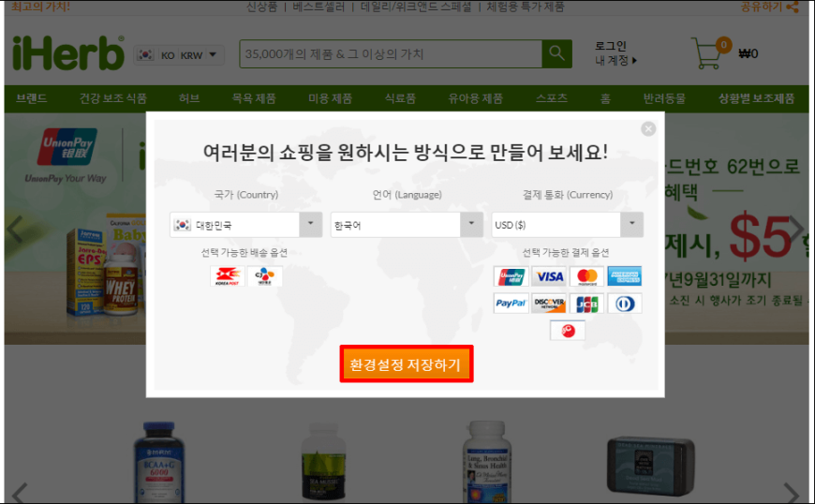Open the 반려동물 menu
This screenshot has height=504, width=815.
point(664,98)
